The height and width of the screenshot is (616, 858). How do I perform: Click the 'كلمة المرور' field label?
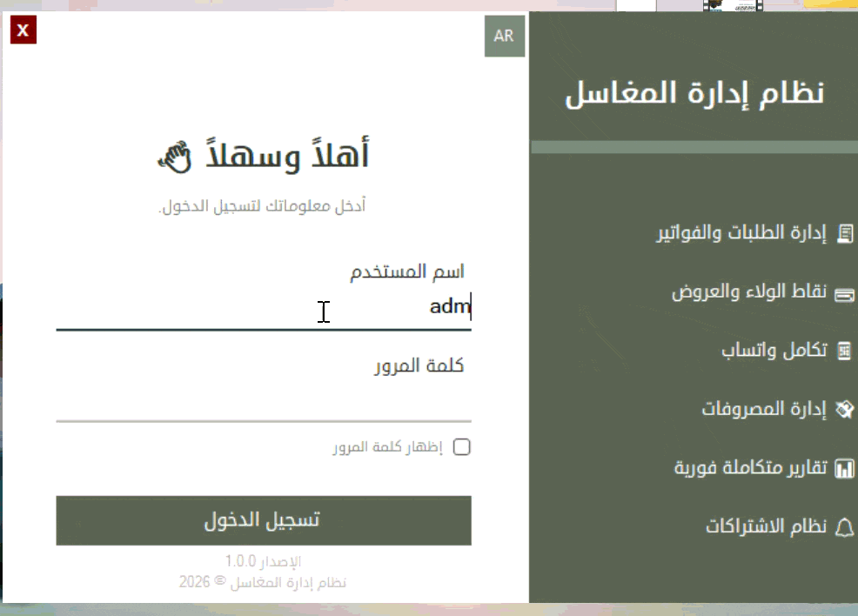tap(419, 365)
